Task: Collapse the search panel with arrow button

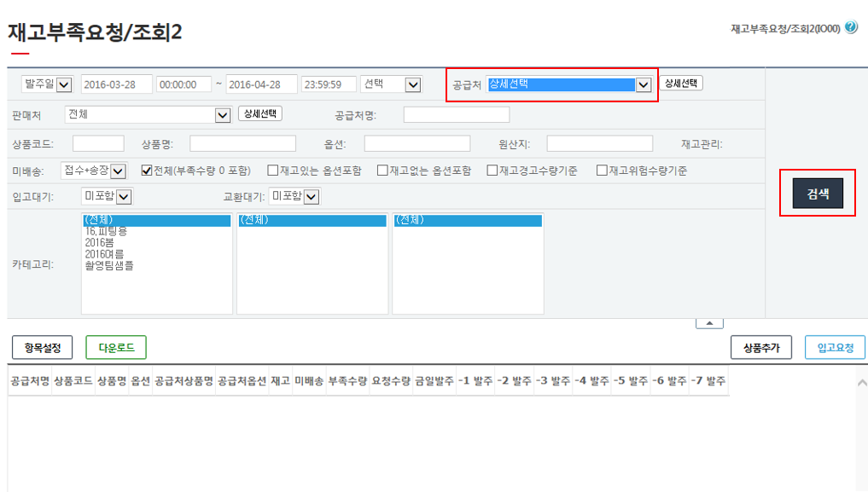Action: pyautogui.click(x=710, y=323)
